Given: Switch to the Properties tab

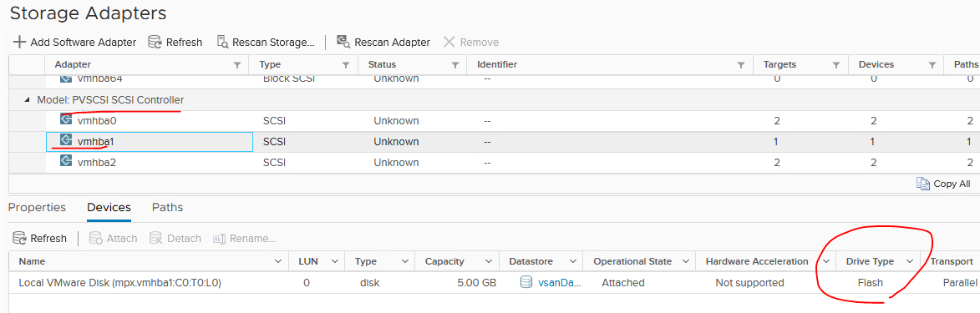Looking at the screenshot, I should pos(37,208).
